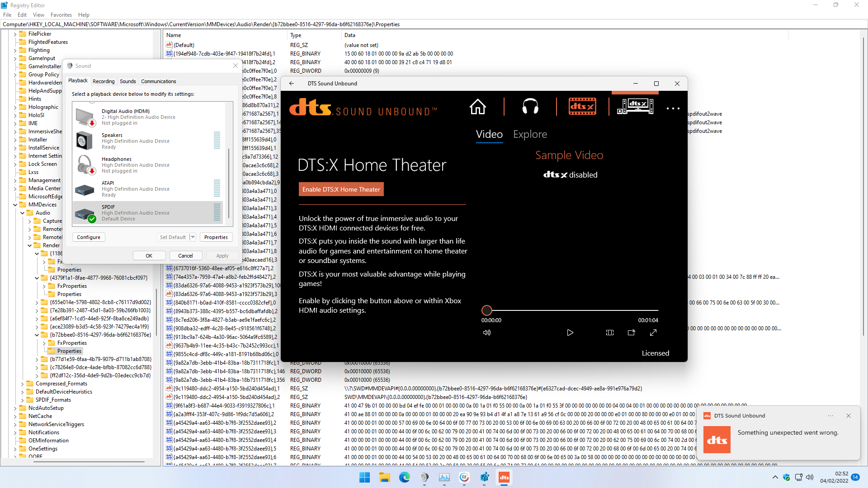Open notification options with three dots
The width and height of the screenshot is (868, 488).
click(x=830, y=416)
